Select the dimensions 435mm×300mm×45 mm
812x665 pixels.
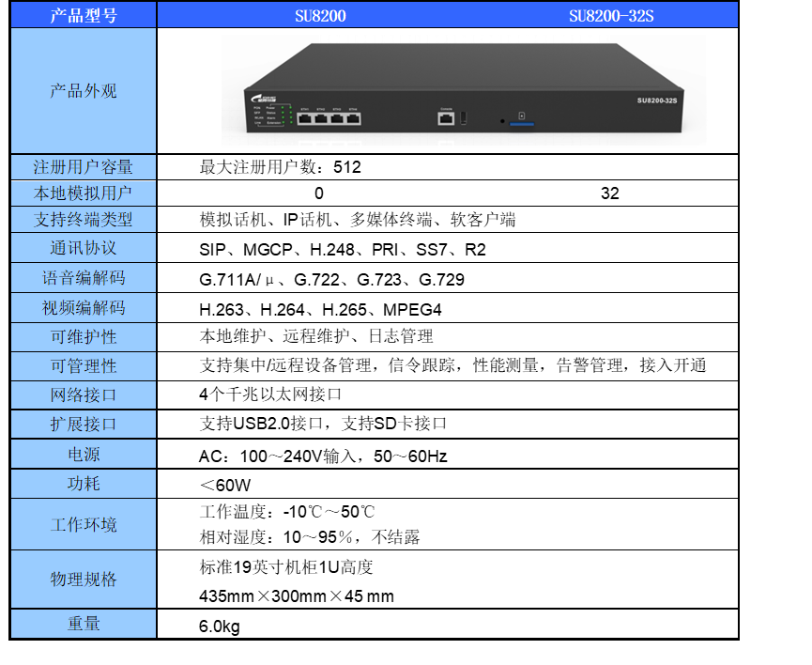coord(297,596)
